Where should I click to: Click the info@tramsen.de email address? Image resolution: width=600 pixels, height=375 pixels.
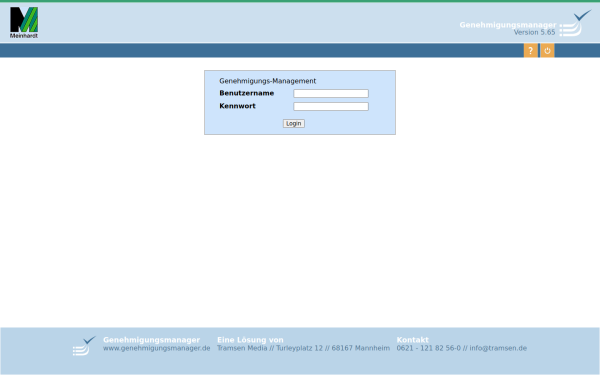(498, 348)
